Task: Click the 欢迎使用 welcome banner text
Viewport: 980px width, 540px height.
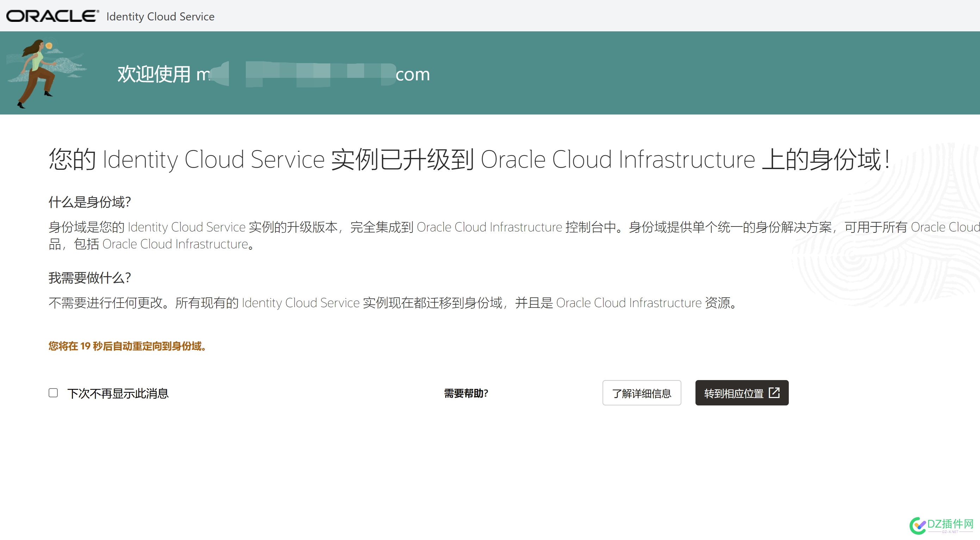Action: click(154, 74)
